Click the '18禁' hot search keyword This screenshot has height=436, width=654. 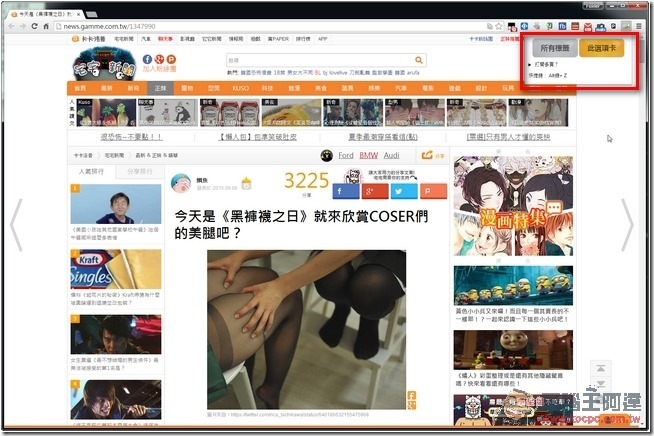pos(279,73)
